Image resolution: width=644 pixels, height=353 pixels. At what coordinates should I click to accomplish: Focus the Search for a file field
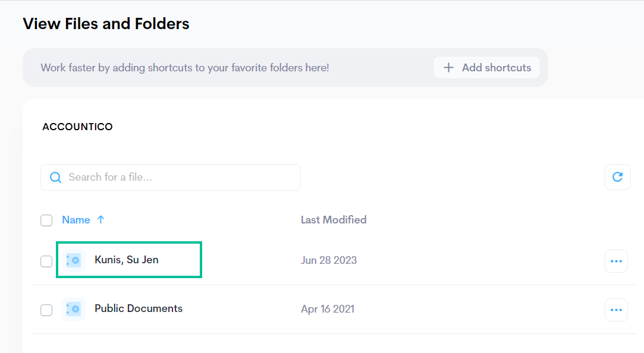[171, 177]
